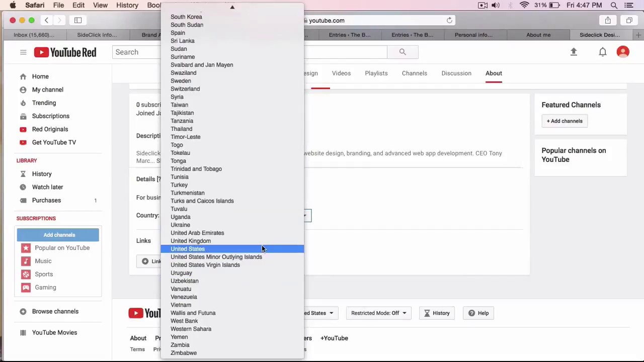Click the Safari forward arrow
This screenshot has width=644, height=362.
[59, 20]
